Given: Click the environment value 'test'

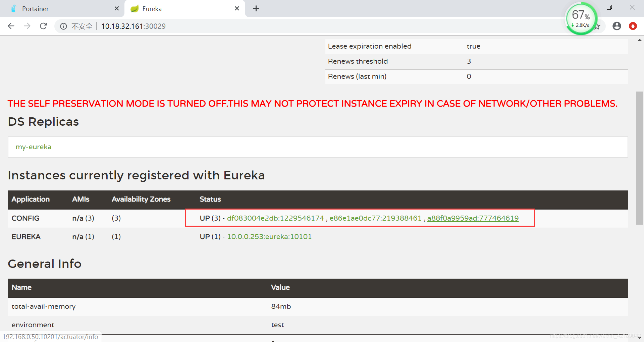Looking at the screenshot, I should [277, 325].
